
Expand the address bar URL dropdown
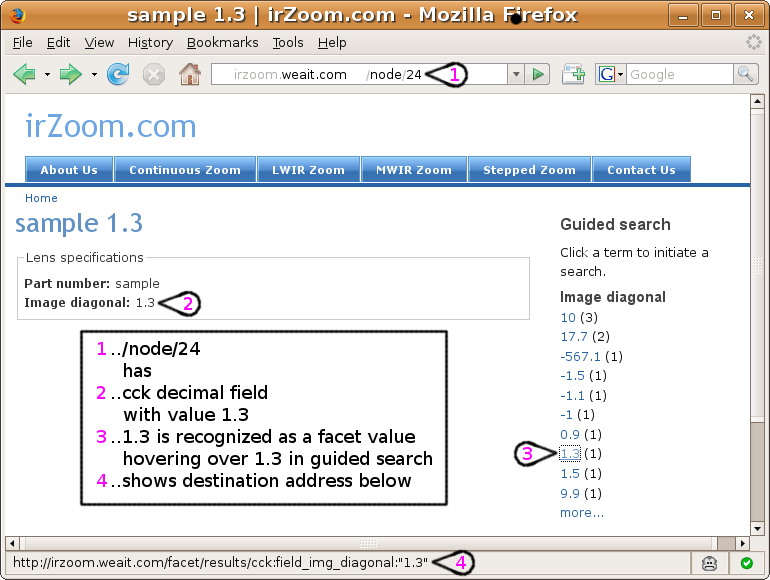516,75
